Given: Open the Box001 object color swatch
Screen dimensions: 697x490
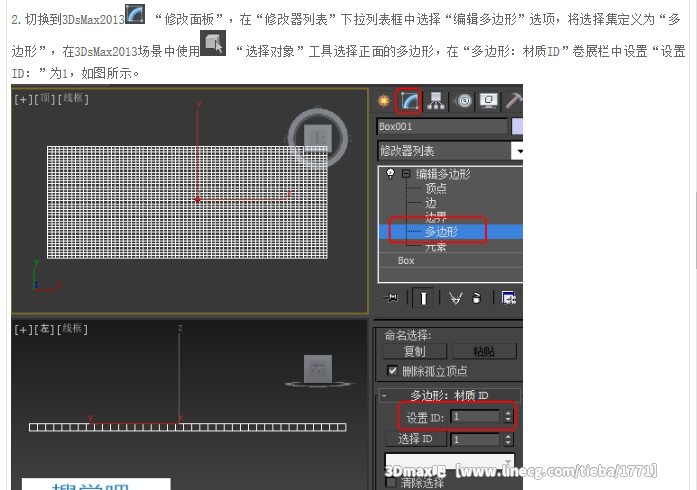Looking at the screenshot, I should point(517,126).
